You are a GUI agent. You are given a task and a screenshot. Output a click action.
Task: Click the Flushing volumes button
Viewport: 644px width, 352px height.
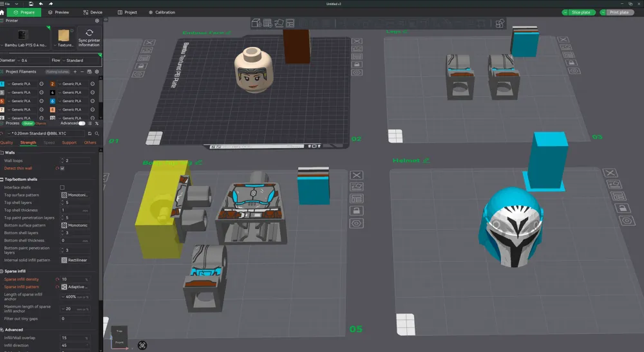pos(57,72)
